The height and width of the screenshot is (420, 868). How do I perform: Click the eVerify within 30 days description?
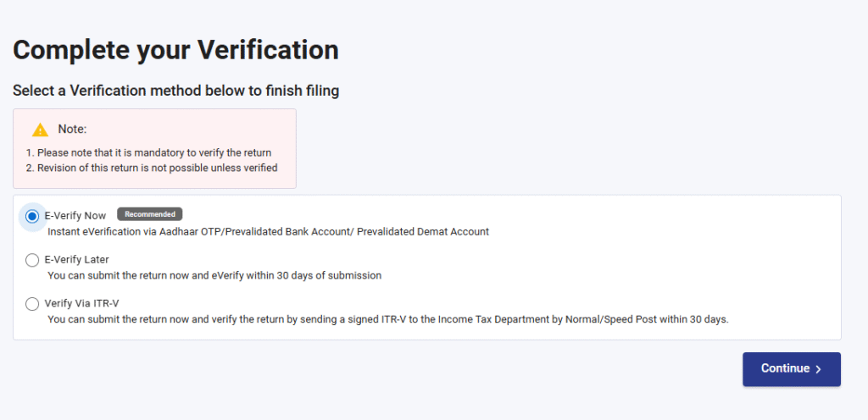[214, 275]
